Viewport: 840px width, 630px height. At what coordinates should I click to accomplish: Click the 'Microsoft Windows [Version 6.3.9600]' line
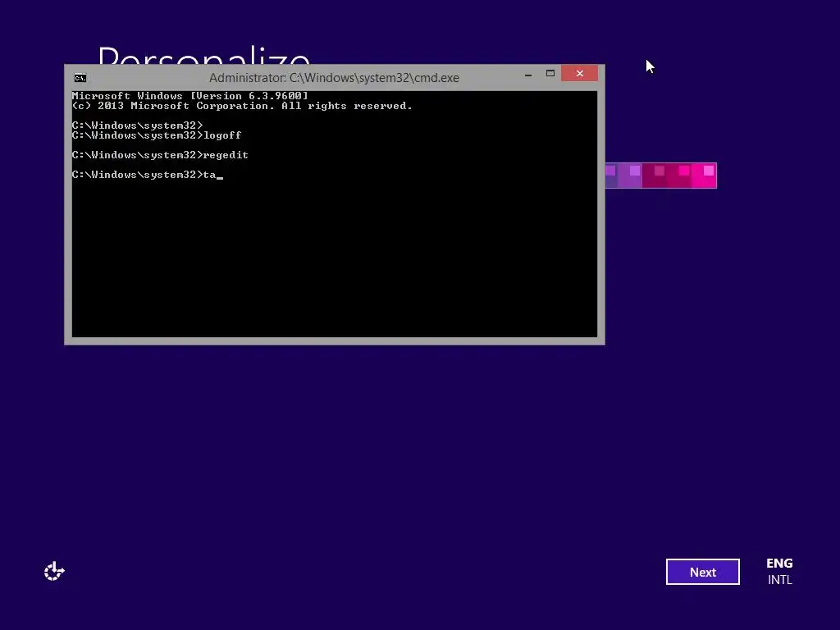tap(190, 96)
